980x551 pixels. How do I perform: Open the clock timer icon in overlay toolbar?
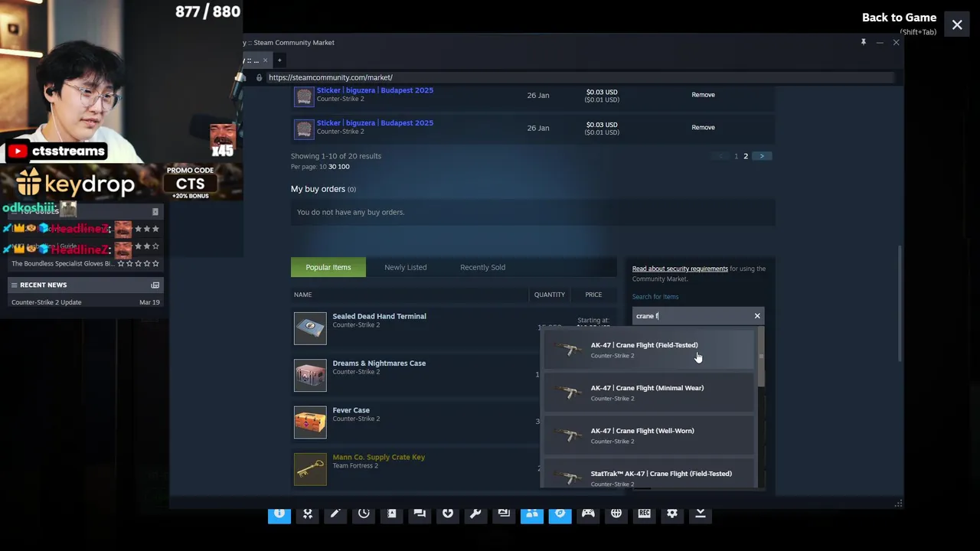click(364, 514)
